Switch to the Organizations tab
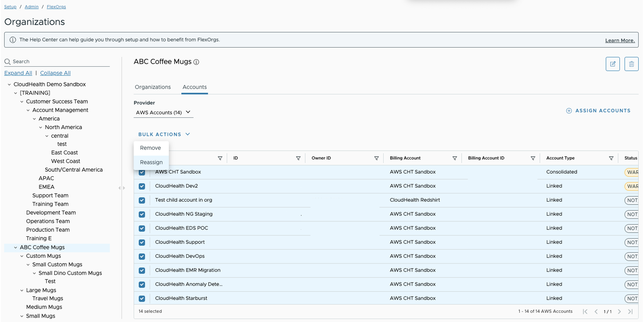This screenshot has width=644, height=322. tap(153, 87)
